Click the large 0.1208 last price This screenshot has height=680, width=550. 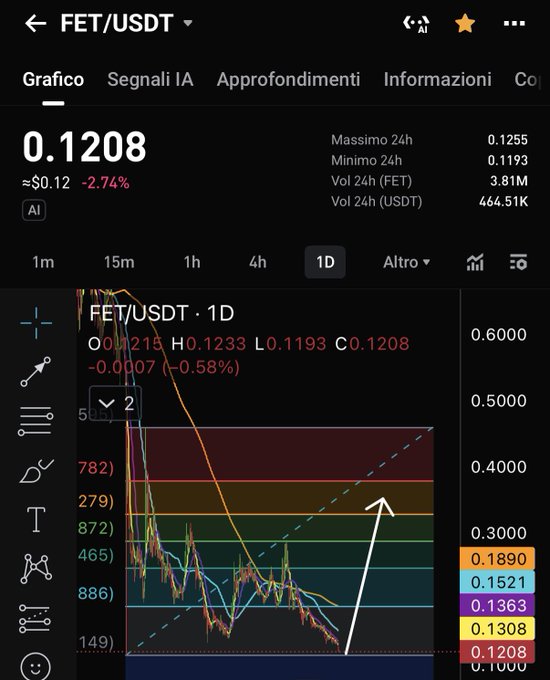(85, 147)
